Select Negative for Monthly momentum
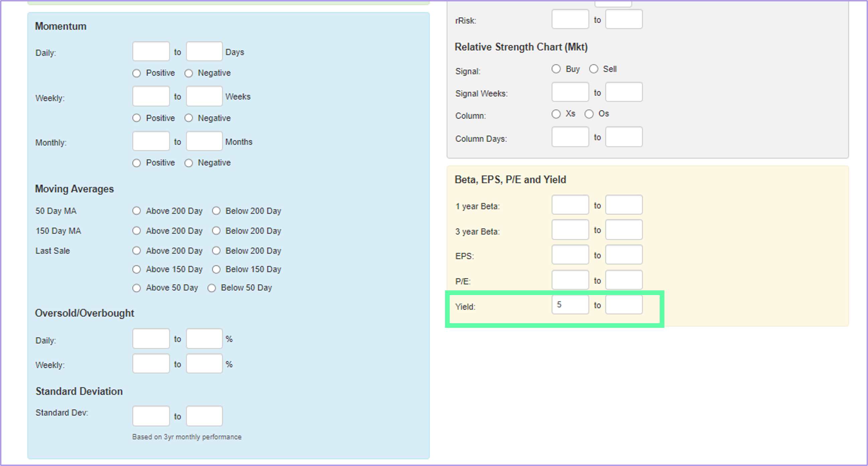The width and height of the screenshot is (868, 466). 189,163
